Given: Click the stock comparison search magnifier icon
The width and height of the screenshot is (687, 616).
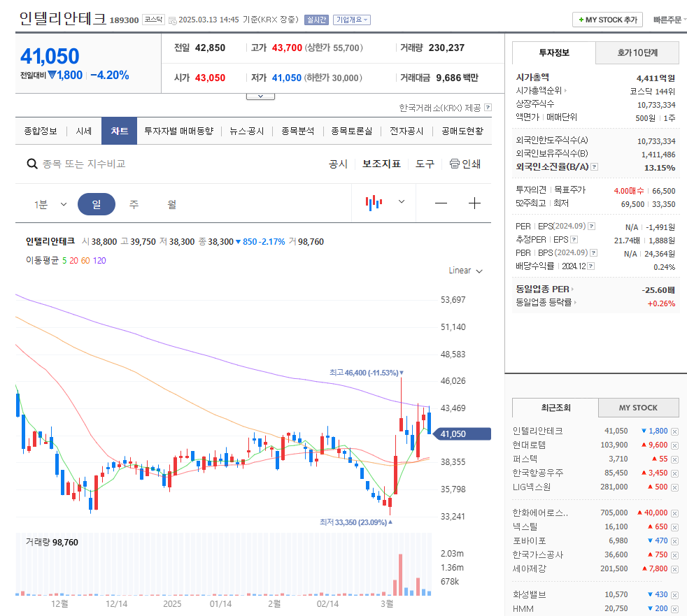Looking at the screenshot, I should click(32, 163).
